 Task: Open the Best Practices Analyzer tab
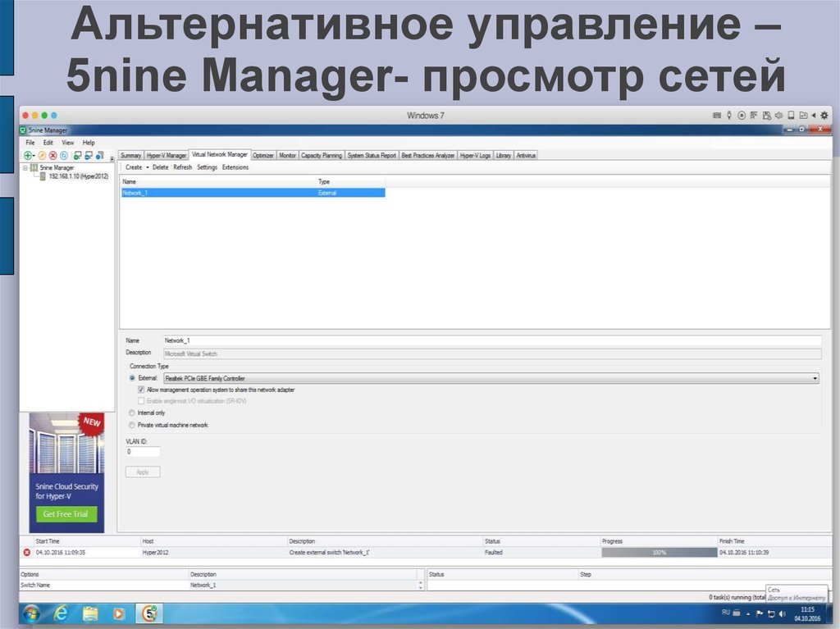coord(428,155)
